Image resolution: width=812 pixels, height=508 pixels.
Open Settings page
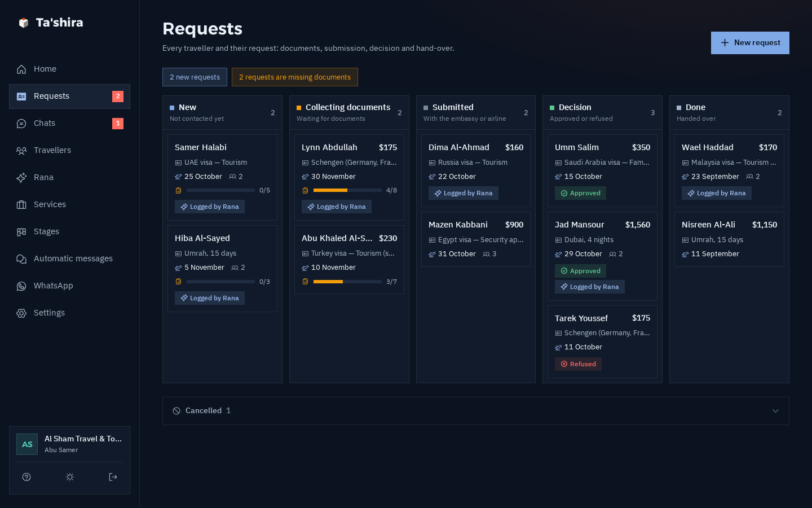[x=69, y=313]
